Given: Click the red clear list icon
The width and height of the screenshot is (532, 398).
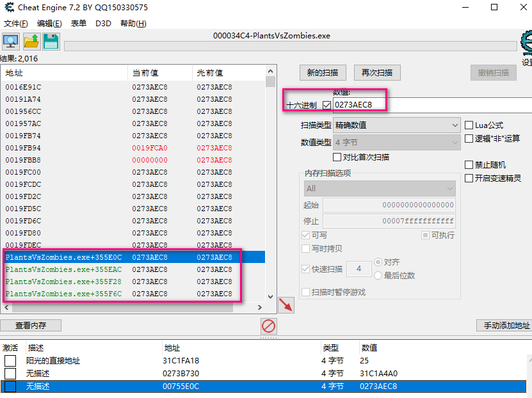Looking at the screenshot, I should point(269,326).
